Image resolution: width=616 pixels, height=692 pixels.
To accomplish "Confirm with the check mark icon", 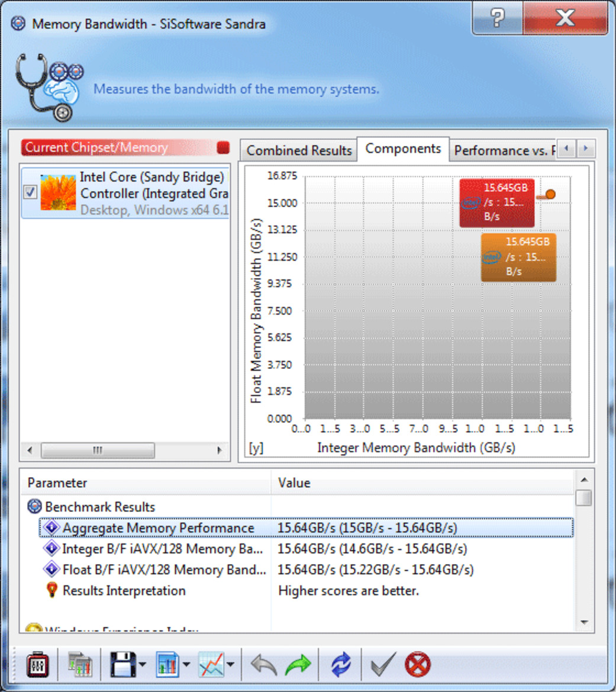I will [x=383, y=664].
